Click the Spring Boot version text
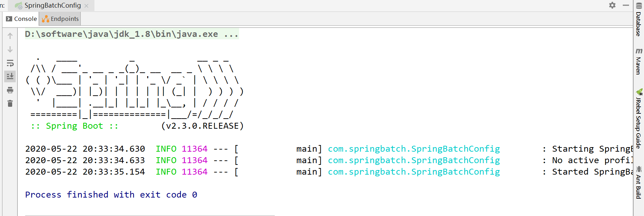This screenshot has height=216, width=644. (x=202, y=126)
